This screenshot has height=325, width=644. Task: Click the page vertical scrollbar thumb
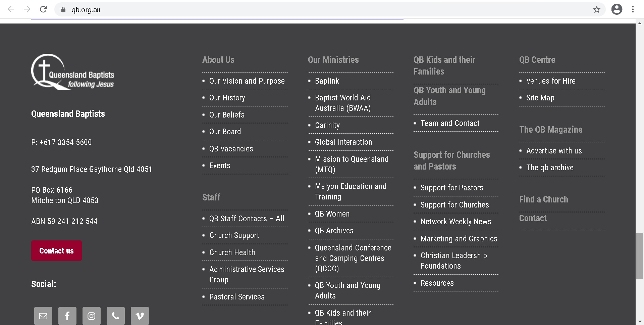640,256
